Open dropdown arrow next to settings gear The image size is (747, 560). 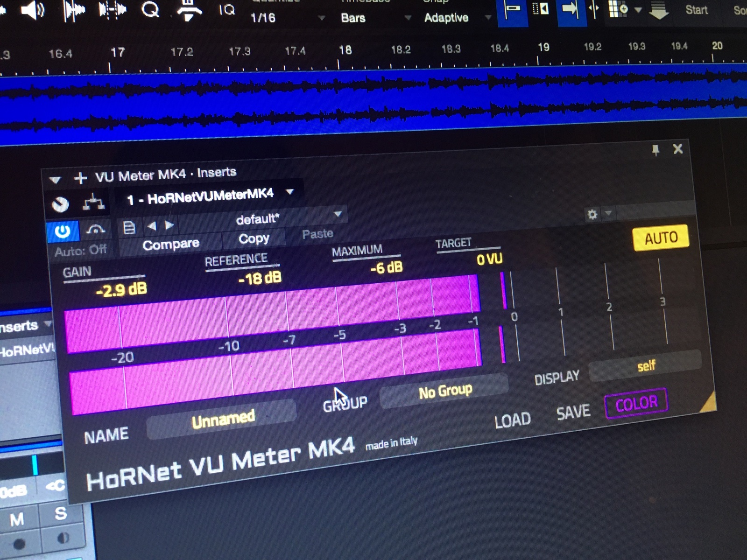[x=608, y=214]
